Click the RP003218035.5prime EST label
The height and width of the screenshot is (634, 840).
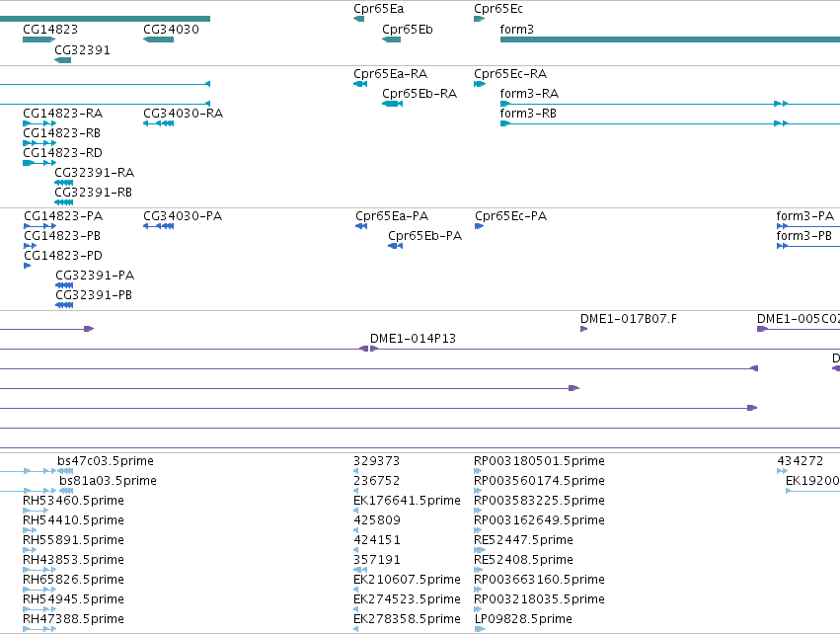pyautogui.click(x=540, y=599)
